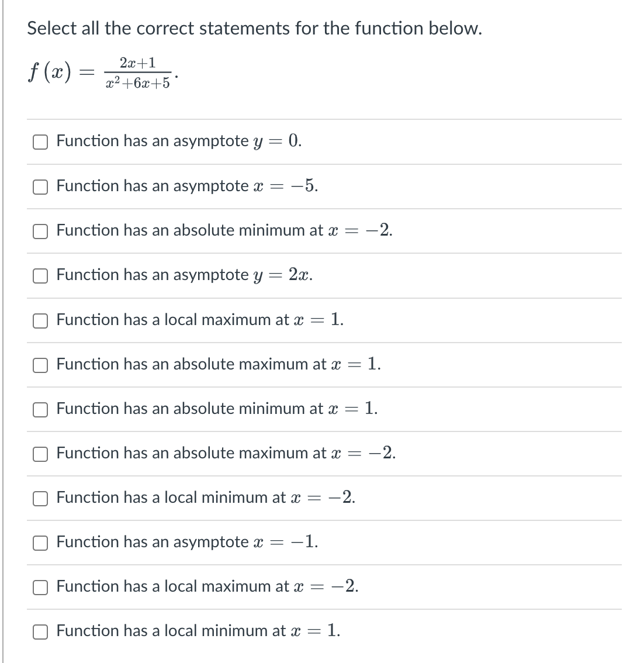This screenshot has height=663, width=644.
Task: Tick the asymptote y = 2x checkbox
Action: click(40, 276)
